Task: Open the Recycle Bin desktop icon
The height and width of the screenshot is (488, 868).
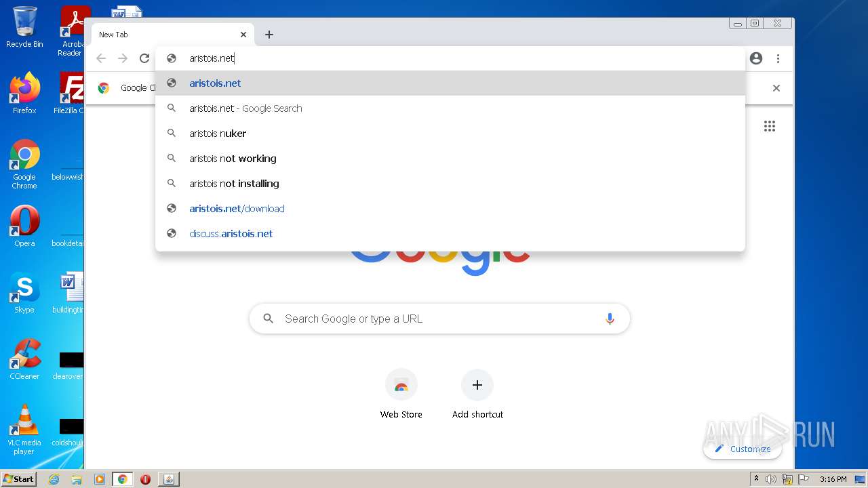Action: point(24,27)
